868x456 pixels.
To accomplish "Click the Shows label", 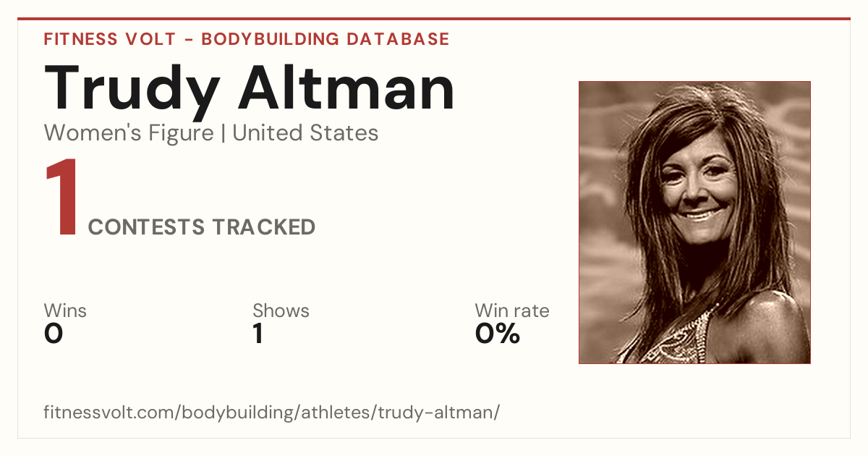I will pyautogui.click(x=281, y=311).
